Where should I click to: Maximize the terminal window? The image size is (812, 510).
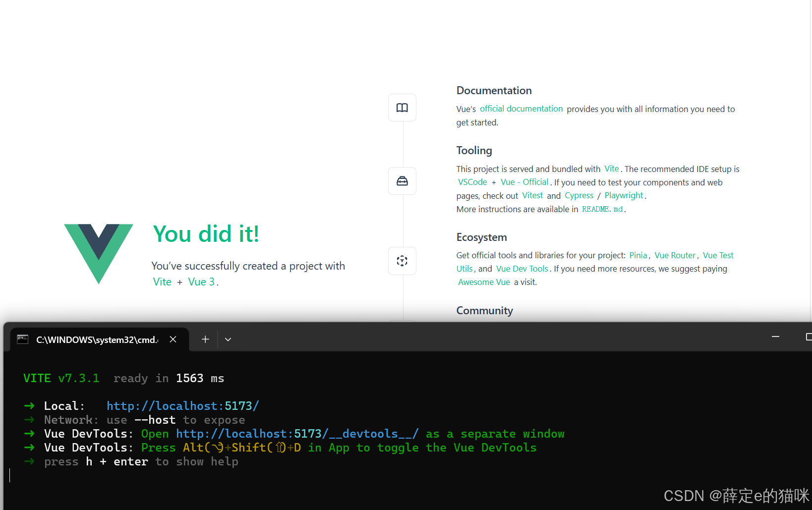[808, 337]
